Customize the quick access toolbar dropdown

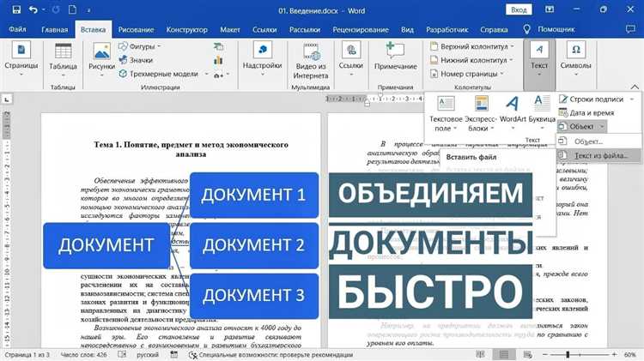(88, 10)
